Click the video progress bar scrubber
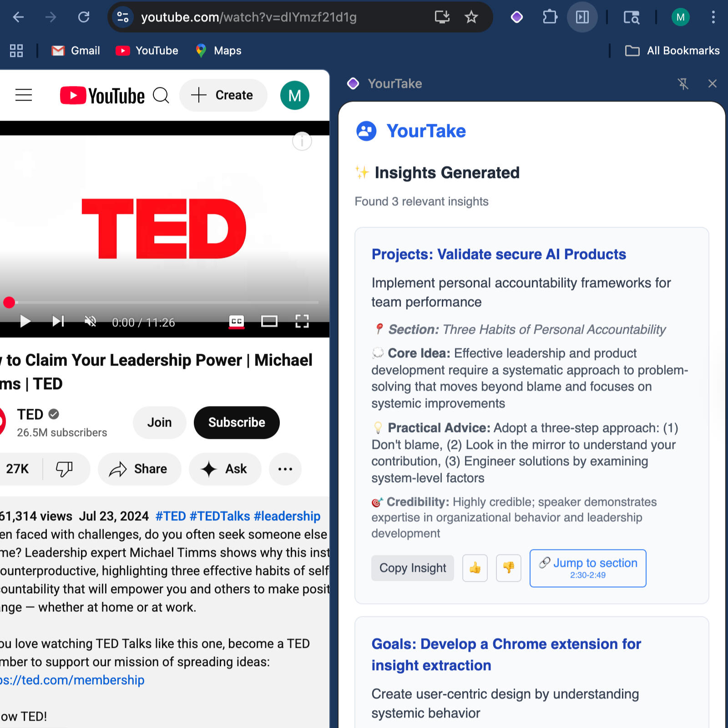 9,302
